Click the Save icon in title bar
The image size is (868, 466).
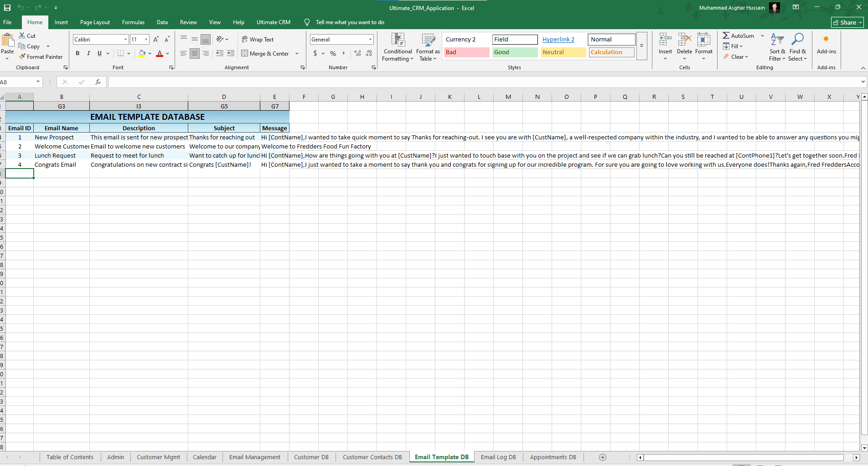(7, 8)
